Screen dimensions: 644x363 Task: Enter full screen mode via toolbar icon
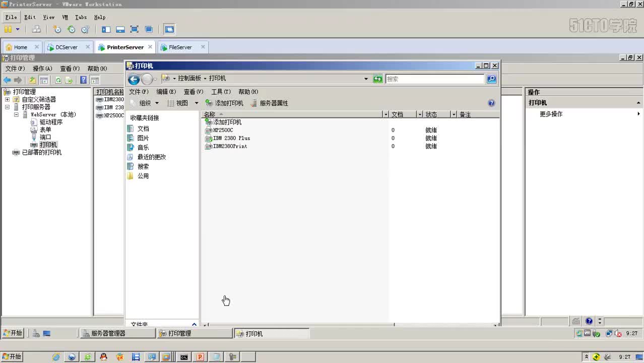[x=134, y=29]
